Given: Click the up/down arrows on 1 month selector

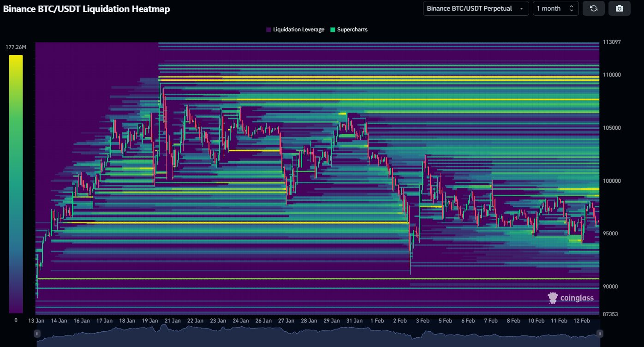Looking at the screenshot, I should pyautogui.click(x=572, y=8).
